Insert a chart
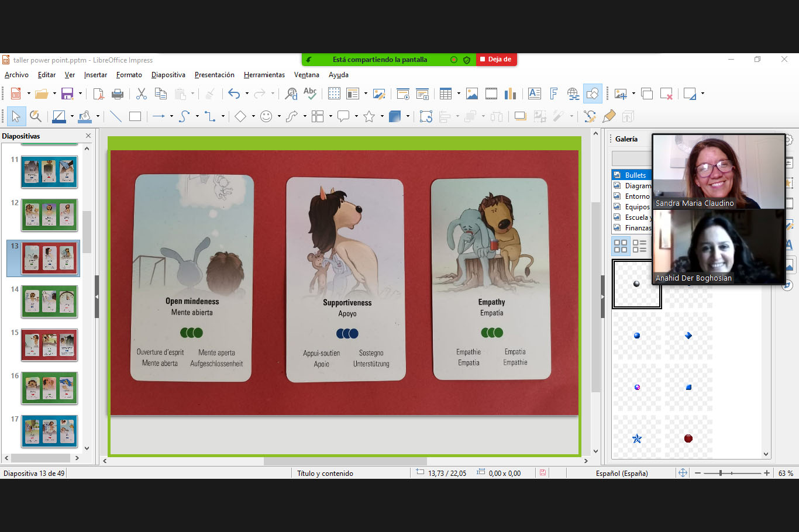This screenshot has height=532, width=799. 510,94
